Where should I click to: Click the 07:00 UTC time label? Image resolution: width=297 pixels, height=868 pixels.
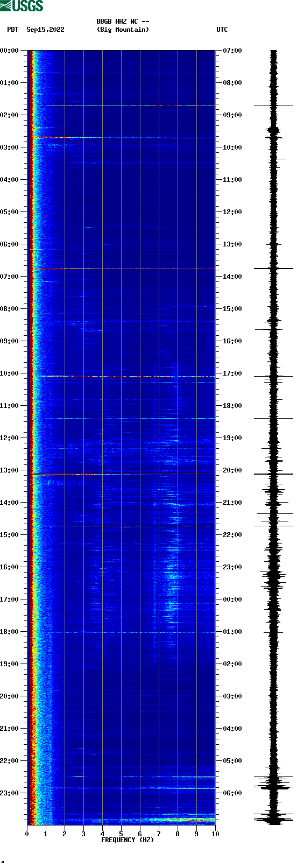[x=232, y=51]
